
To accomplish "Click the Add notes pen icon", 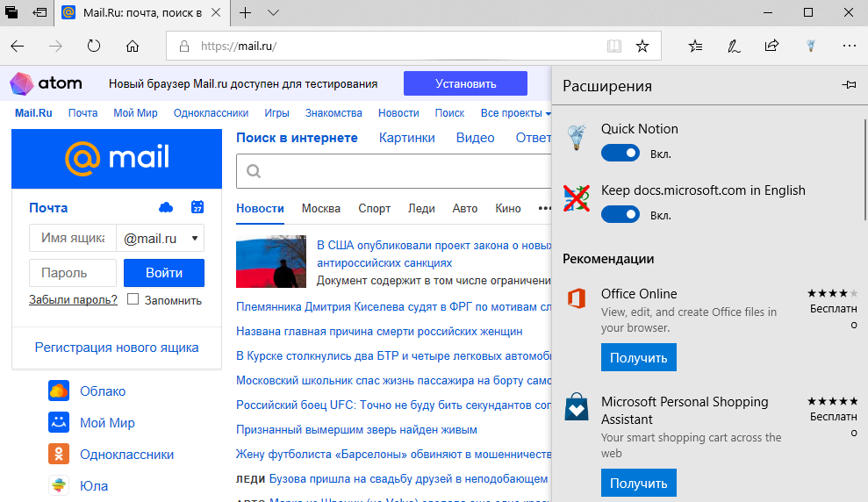I will point(734,46).
